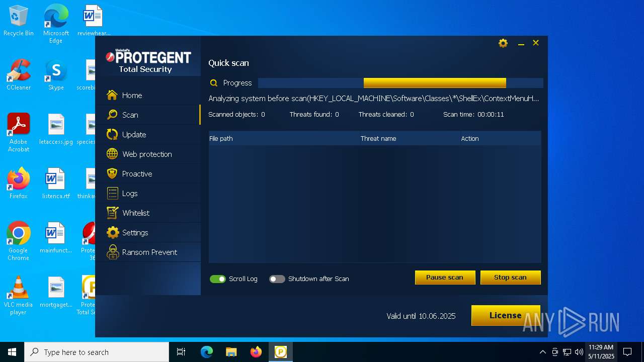Open the Logs list icon

(112, 193)
